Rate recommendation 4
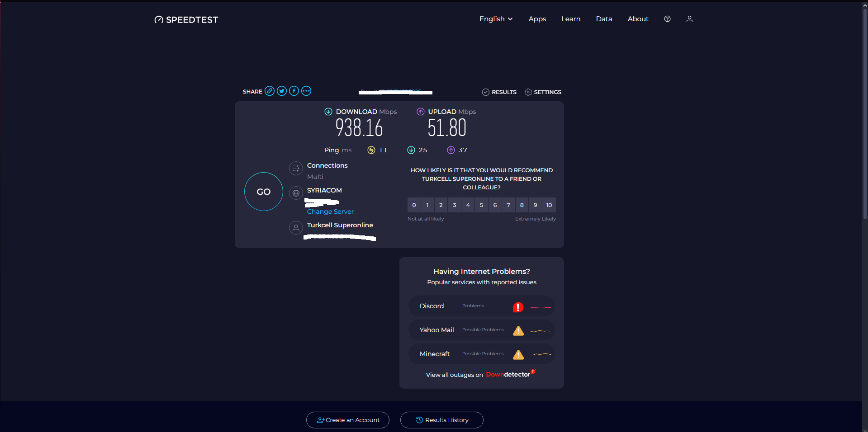The width and height of the screenshot is (868, 432). 468,205
